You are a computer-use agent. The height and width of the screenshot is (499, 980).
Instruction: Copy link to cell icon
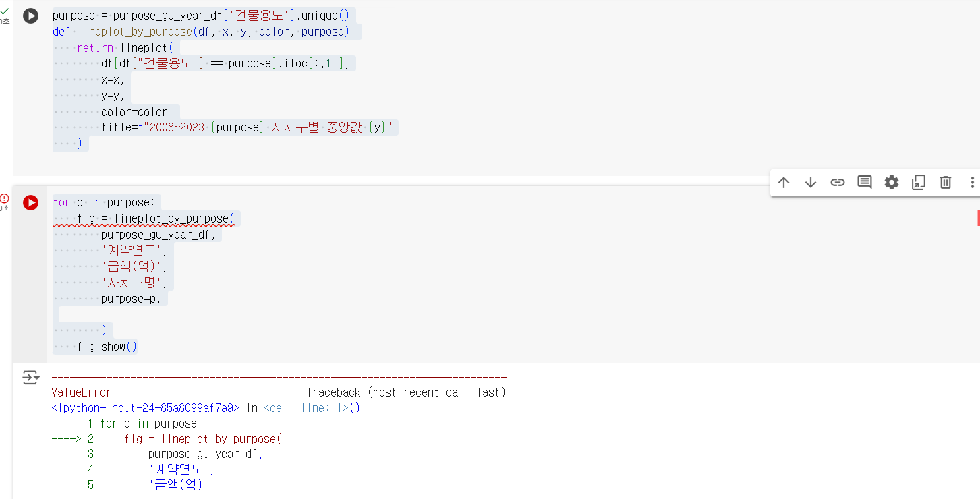coord(838,182)
